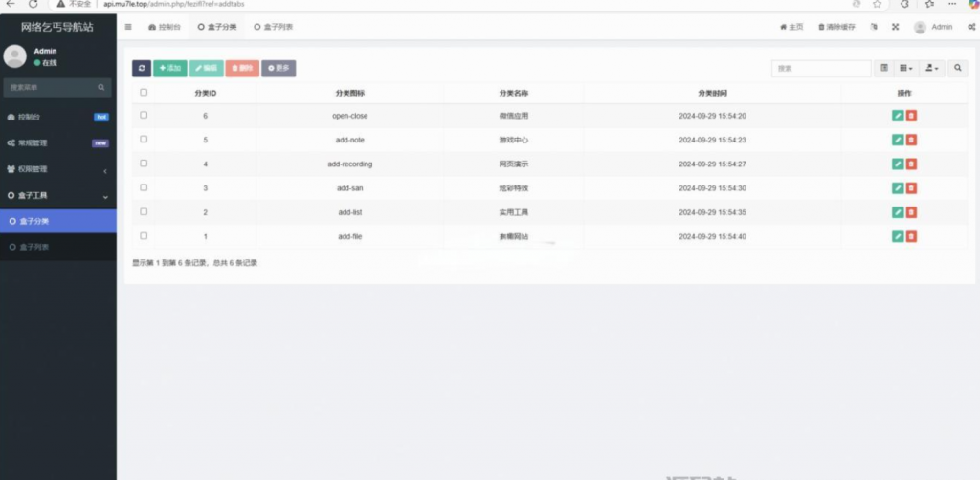Screen dimensions: 980x480
Task: Edit the 炫彩特效 row with pencil icon
Action: (x=898, y=187)
